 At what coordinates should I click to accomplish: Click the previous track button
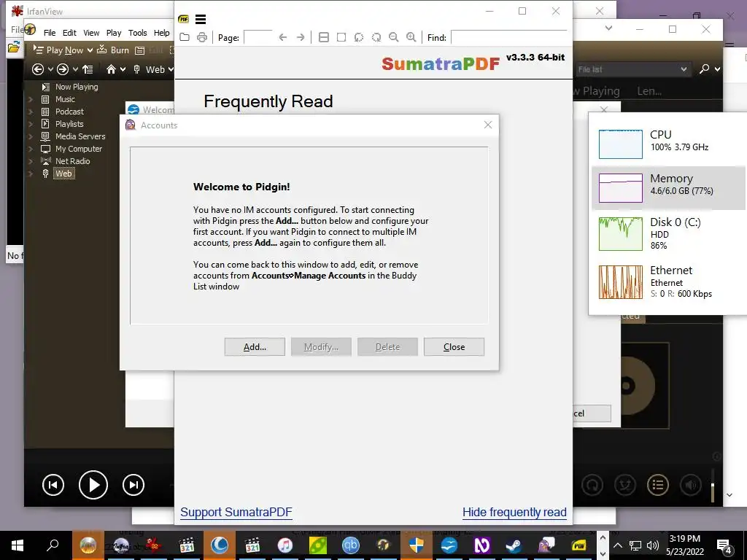tap(53, 485)
